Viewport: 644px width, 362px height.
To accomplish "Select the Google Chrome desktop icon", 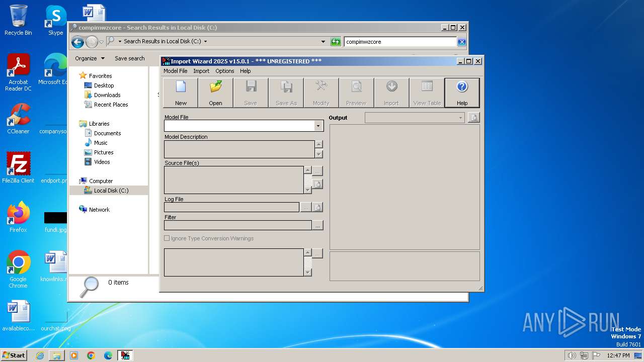I will point(18,269).
